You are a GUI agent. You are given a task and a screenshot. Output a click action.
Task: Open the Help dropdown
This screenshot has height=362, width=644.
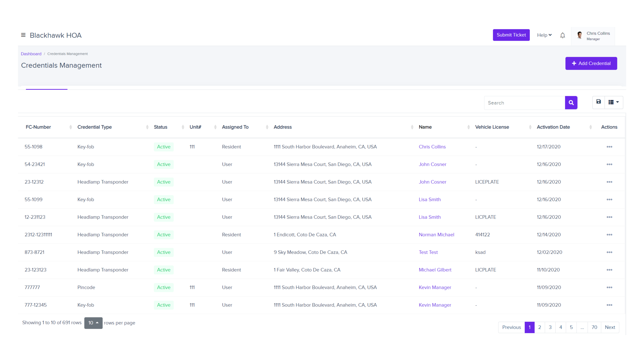coord(544,35)
